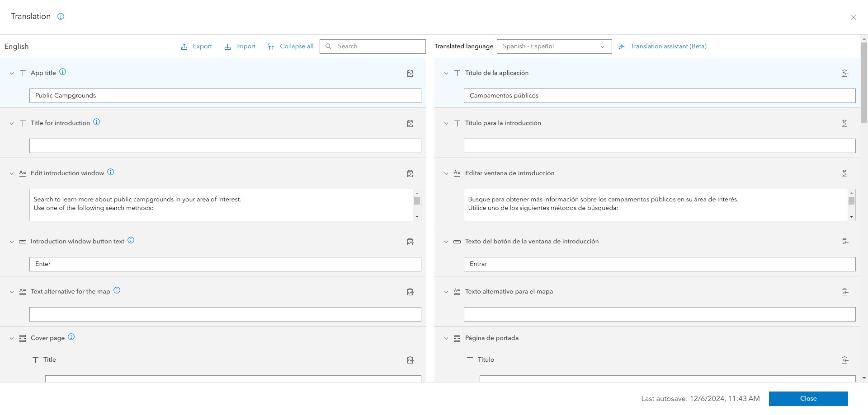Collapse the App title section
Viewport: 868px width, 415px height.
[x=11, y=73]
